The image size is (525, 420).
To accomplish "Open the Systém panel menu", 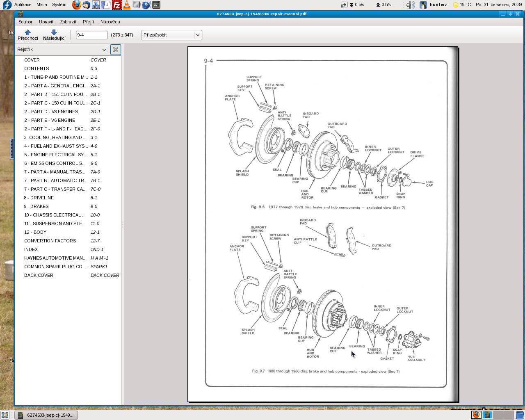I will coord(59,5).
